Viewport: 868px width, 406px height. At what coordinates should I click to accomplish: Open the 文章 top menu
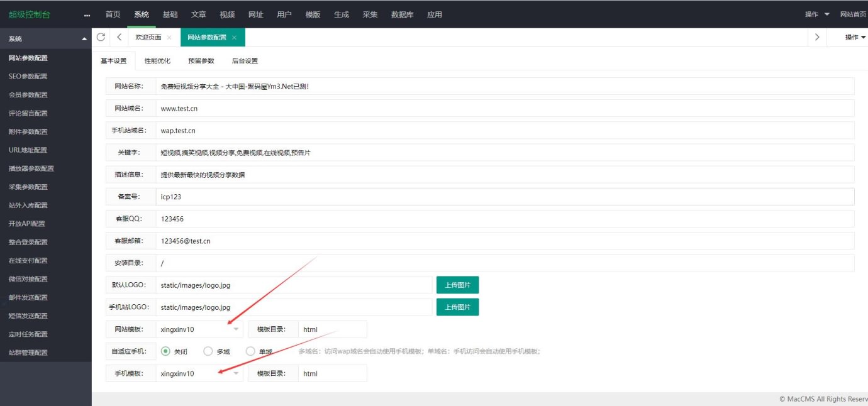[x=199, y=14]
